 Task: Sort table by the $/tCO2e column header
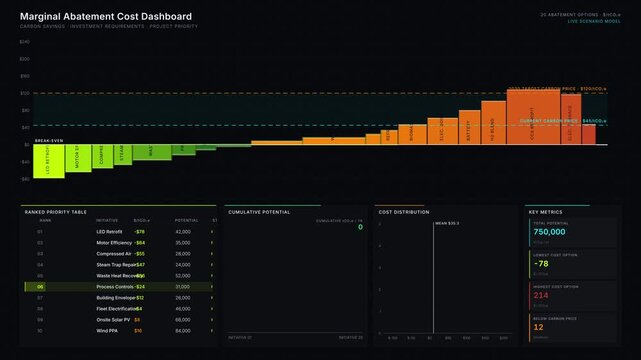click(141, 221)
